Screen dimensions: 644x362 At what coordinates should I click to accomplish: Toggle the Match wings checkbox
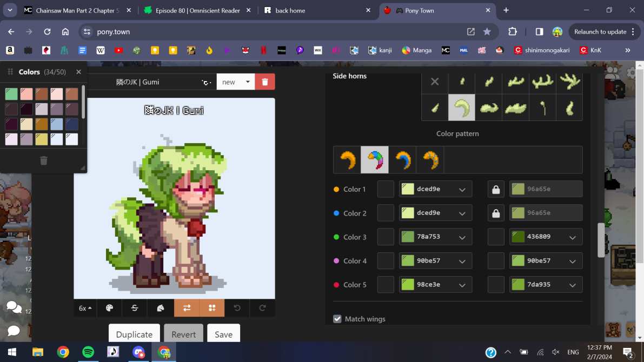coord(337,319)
